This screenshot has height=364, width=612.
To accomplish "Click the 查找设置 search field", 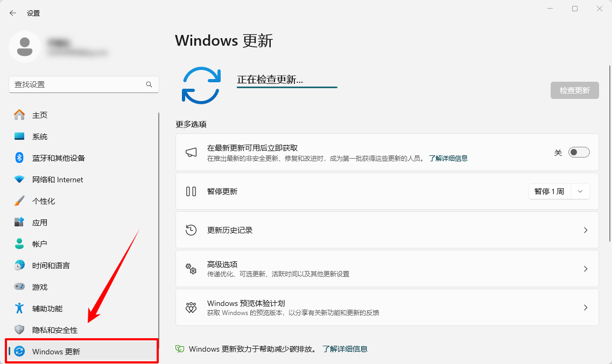I will [x=84, y=84].
